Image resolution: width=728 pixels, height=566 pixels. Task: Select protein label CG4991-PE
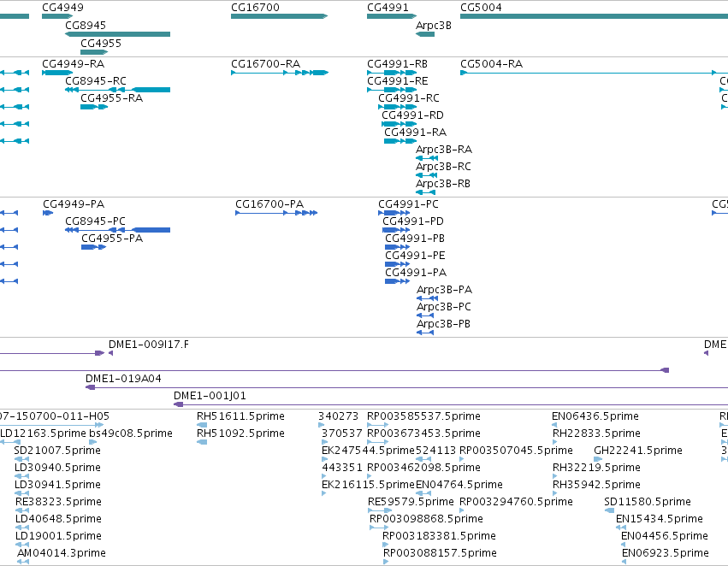(415, 256)
